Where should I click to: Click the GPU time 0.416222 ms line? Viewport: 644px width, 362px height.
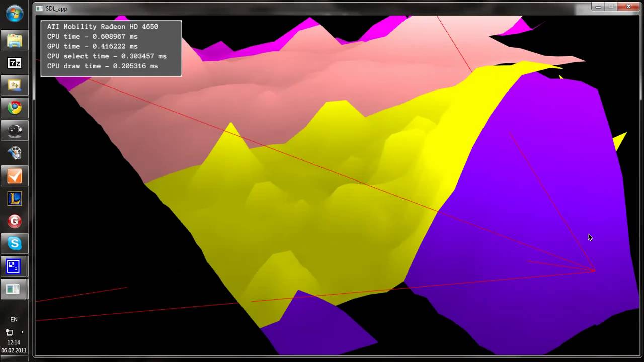tap(92, 46)
